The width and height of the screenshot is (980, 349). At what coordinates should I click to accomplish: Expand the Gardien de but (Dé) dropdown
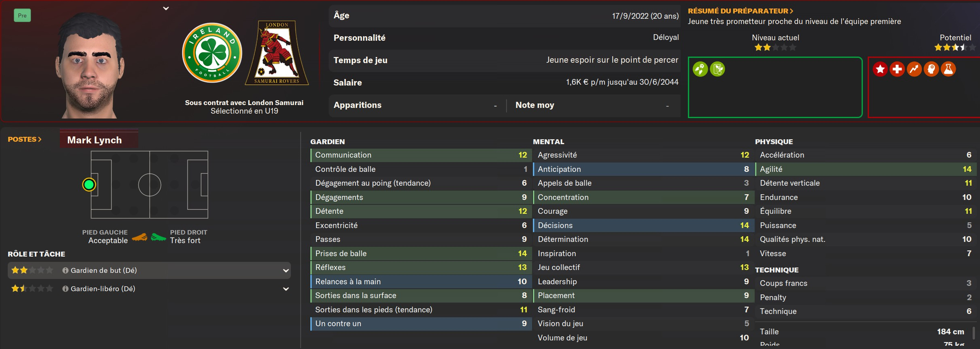[286, 270]
